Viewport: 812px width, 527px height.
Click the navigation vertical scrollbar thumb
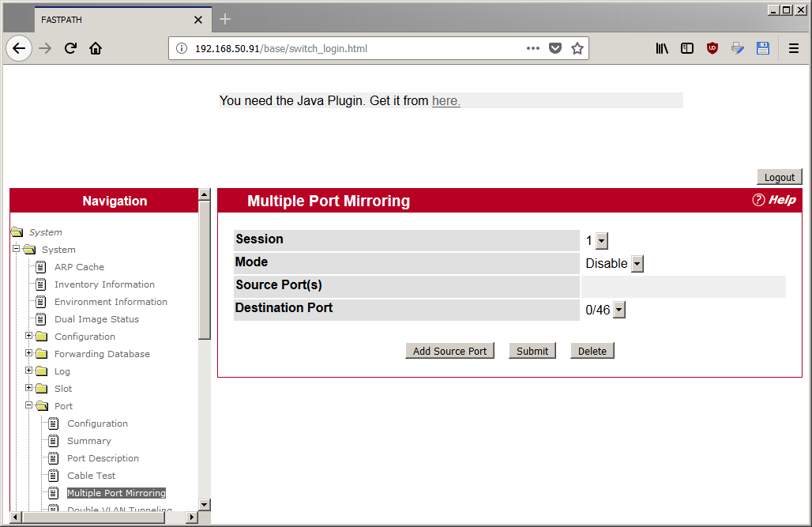point(205,270)
